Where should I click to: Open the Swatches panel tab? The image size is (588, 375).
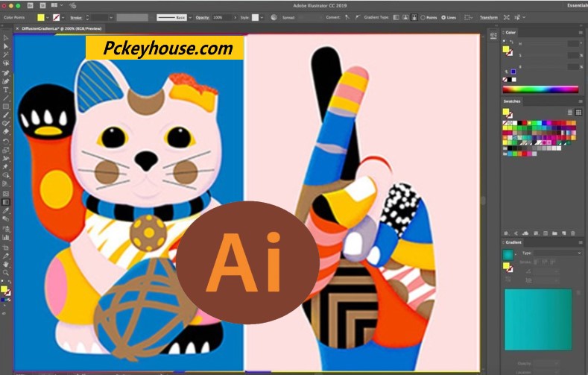(x=512, y=101)
